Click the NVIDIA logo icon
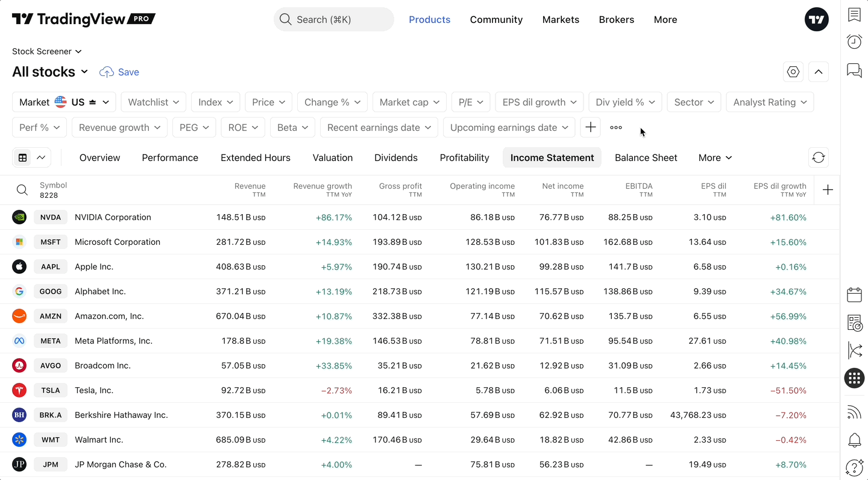 [19, 217]
